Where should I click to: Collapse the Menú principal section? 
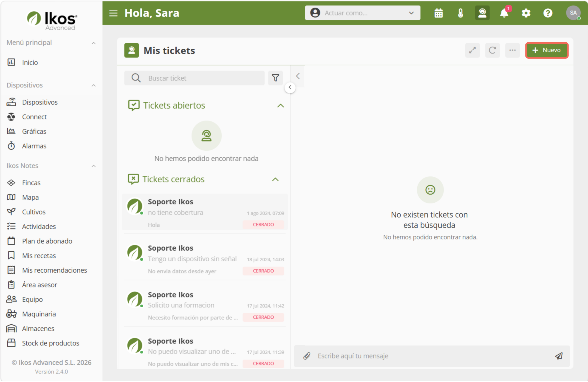94,43
